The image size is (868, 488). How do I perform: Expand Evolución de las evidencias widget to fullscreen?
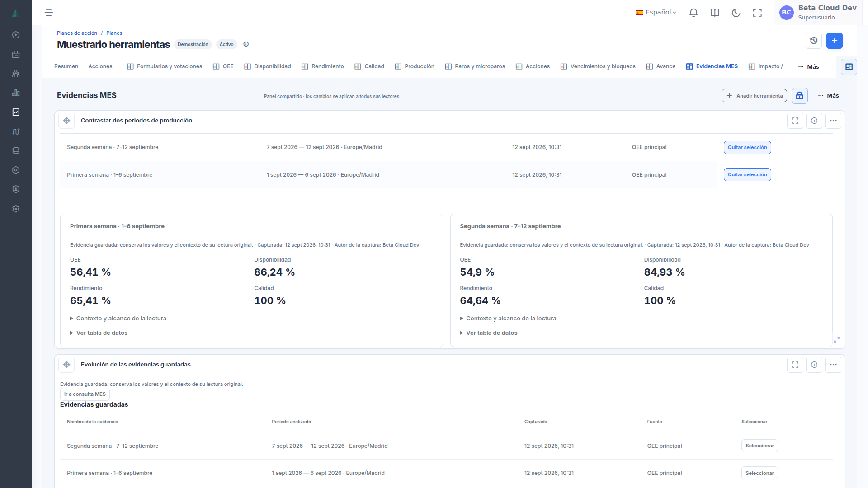click(795, 365)
